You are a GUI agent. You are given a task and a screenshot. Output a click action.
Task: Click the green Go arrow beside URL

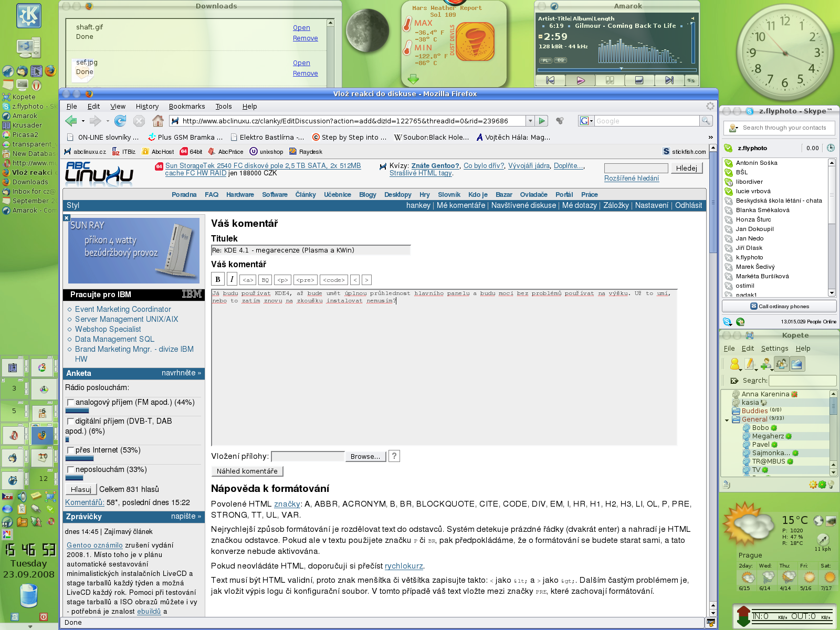(542, 121)
